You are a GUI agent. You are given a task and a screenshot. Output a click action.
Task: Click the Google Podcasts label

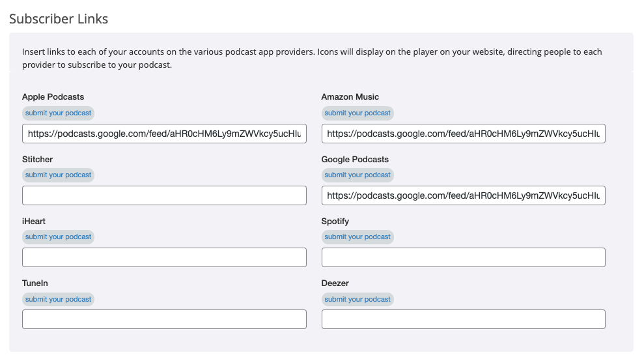(355, 160)
